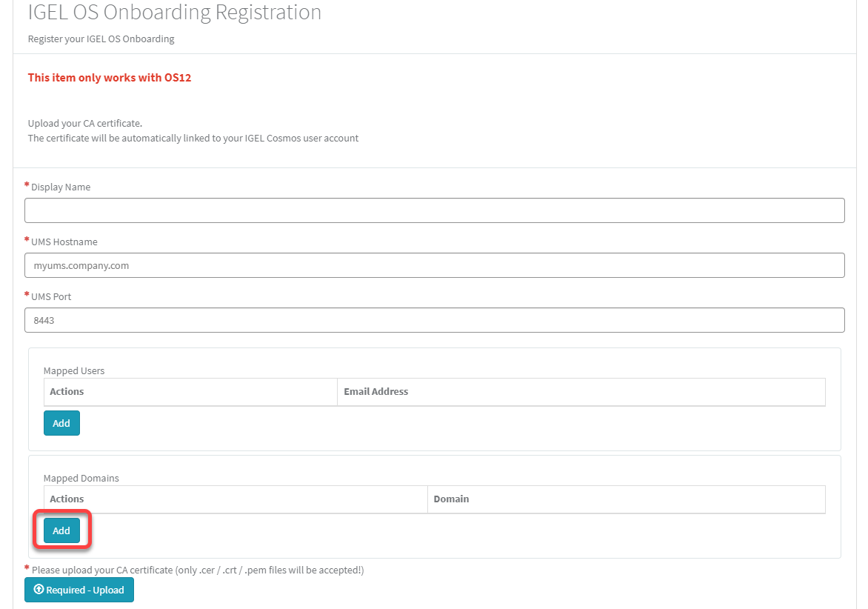This screenshot has width=868, height=609.
Task: Click the UMS Hostname field showing myums.company.com
Action: coord(433,265)
